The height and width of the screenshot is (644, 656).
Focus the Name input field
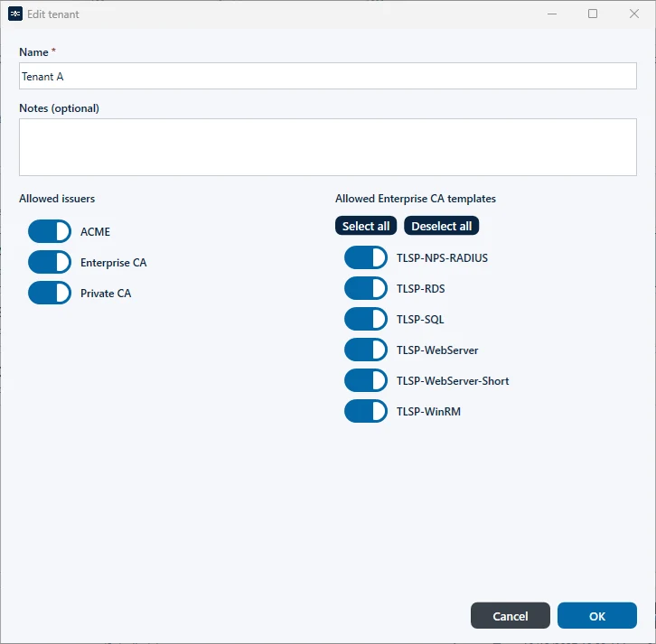tap(328, 76)
